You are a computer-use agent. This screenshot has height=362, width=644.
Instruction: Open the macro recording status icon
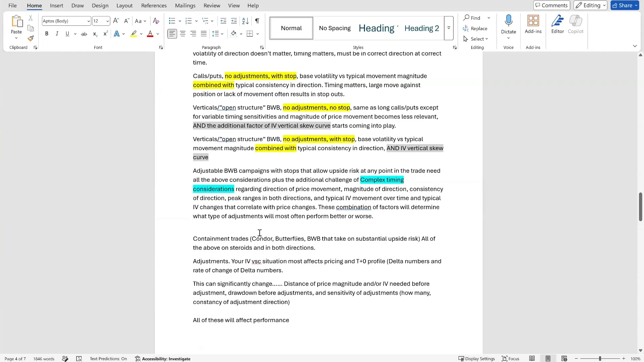click(79, 359)
